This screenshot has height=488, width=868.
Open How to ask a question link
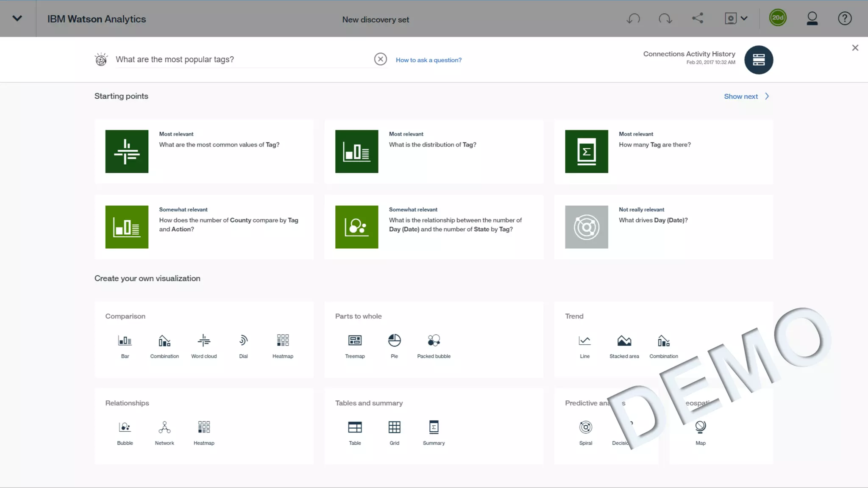[x=428, y=60]
